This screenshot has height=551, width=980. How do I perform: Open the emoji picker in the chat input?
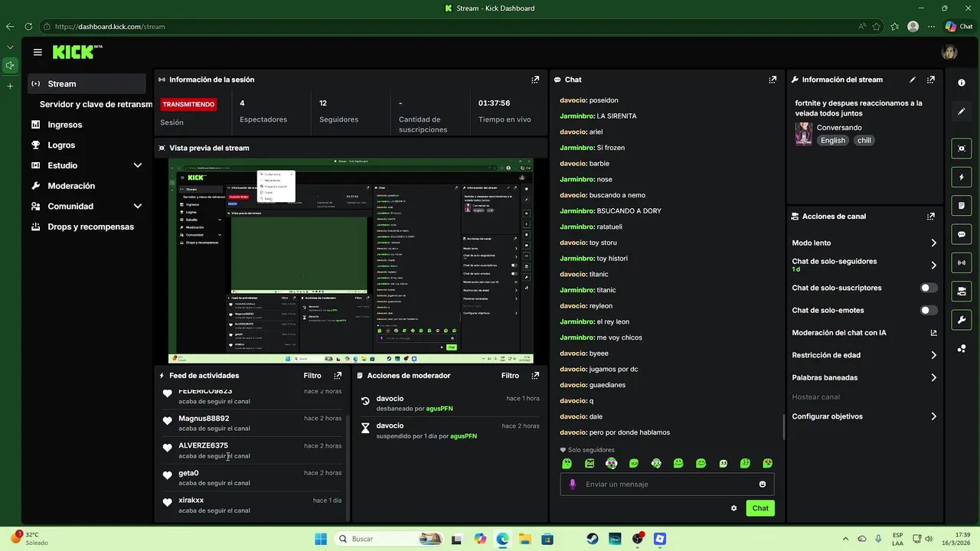tap(763, 484)
